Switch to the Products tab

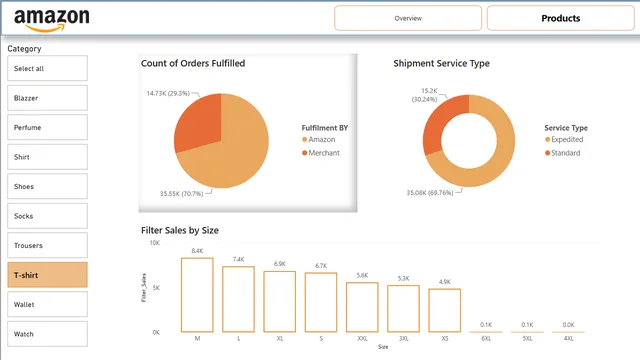[x=560, y=18]
